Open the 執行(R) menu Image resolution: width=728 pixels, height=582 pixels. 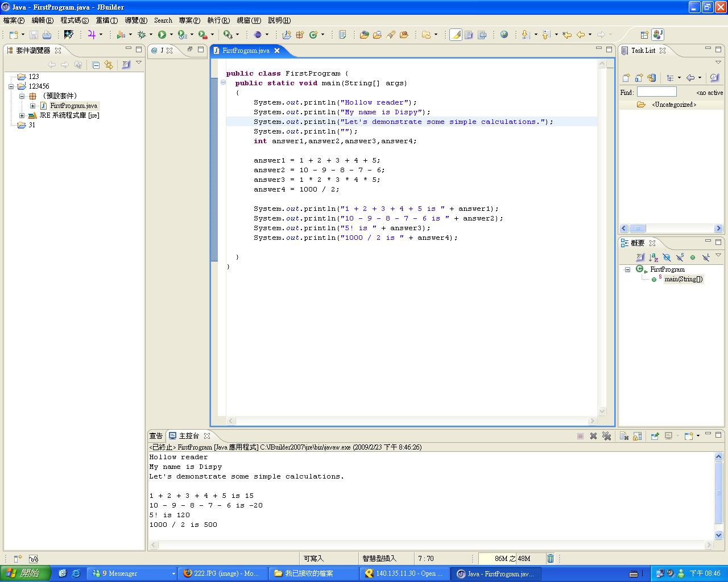click(x=218, y=20)
